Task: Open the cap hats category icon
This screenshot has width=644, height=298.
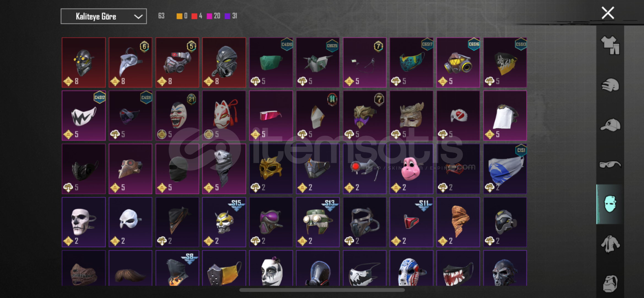Action: 610,125
